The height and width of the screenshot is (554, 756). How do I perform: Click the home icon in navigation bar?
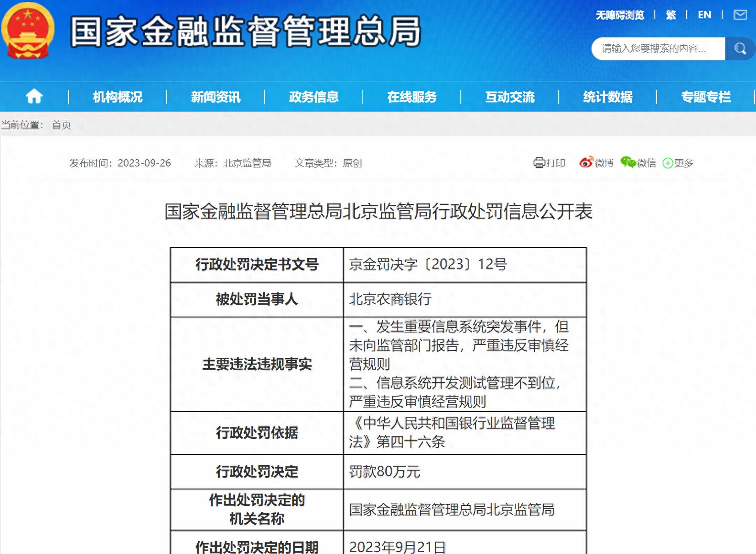34,97
